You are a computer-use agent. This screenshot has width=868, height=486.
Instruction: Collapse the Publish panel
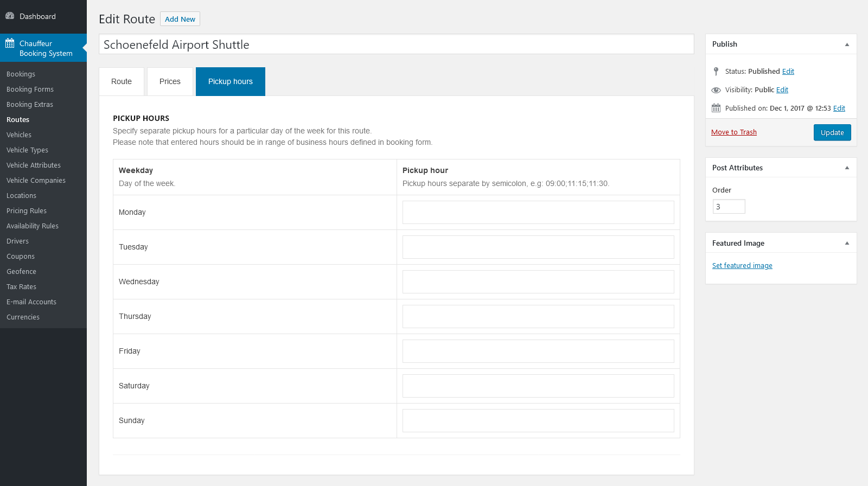[x=847, y=44]
